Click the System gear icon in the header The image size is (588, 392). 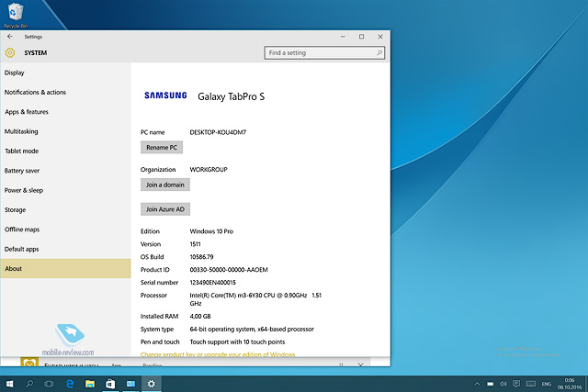(10, 53)
